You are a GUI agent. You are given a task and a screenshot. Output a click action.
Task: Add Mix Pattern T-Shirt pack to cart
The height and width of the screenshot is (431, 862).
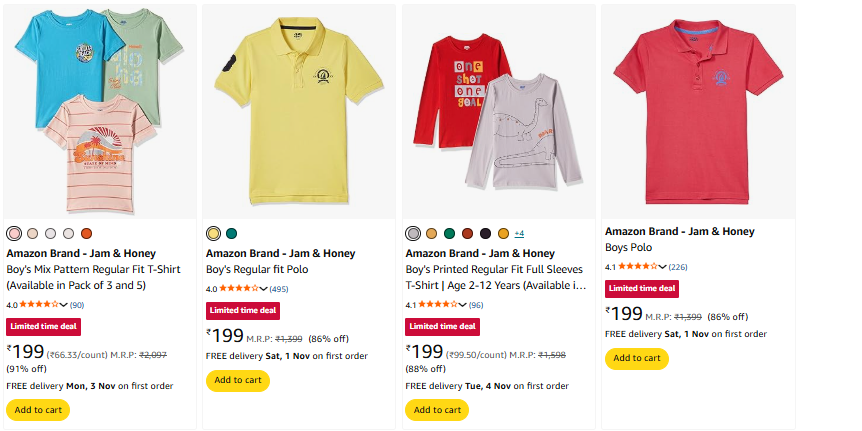click(x=39, y=409)
